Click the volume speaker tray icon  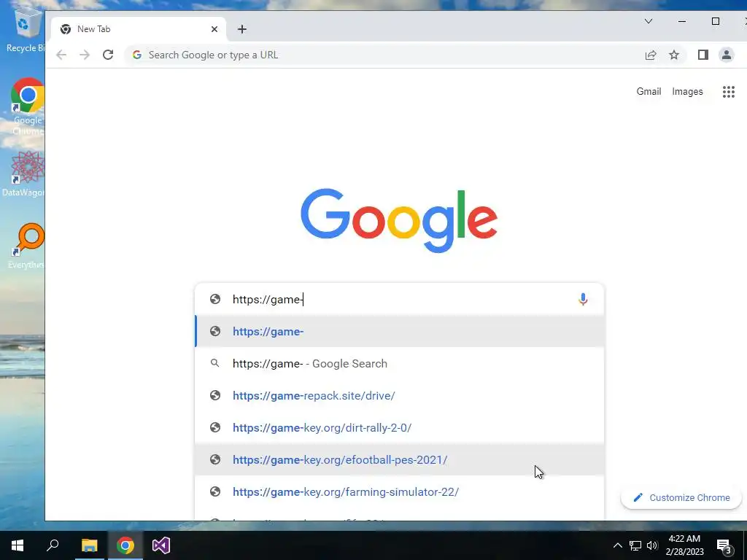coord(652,545)
